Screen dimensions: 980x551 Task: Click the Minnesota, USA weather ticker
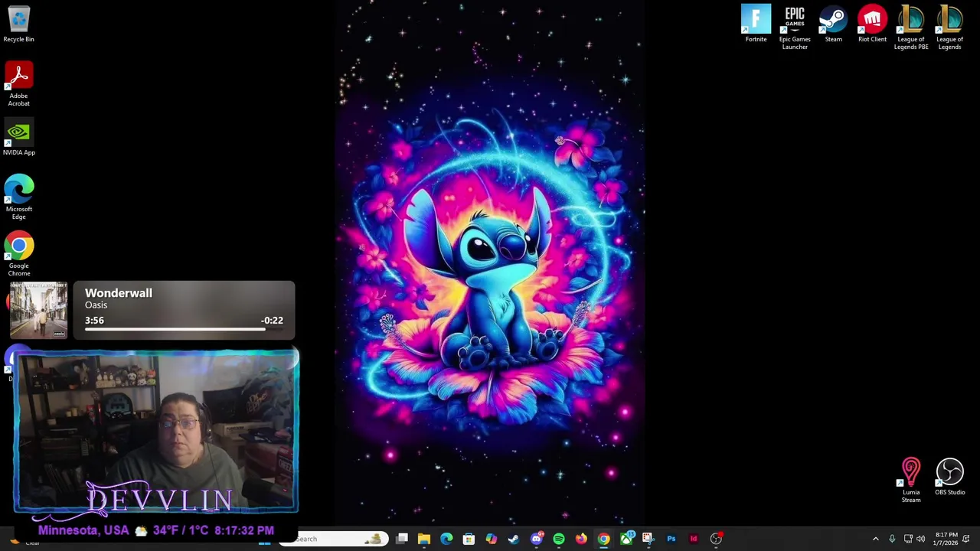155,530
